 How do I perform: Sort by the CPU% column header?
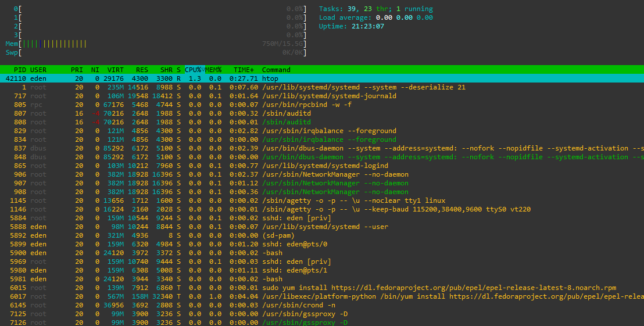(x=195, y=70)
